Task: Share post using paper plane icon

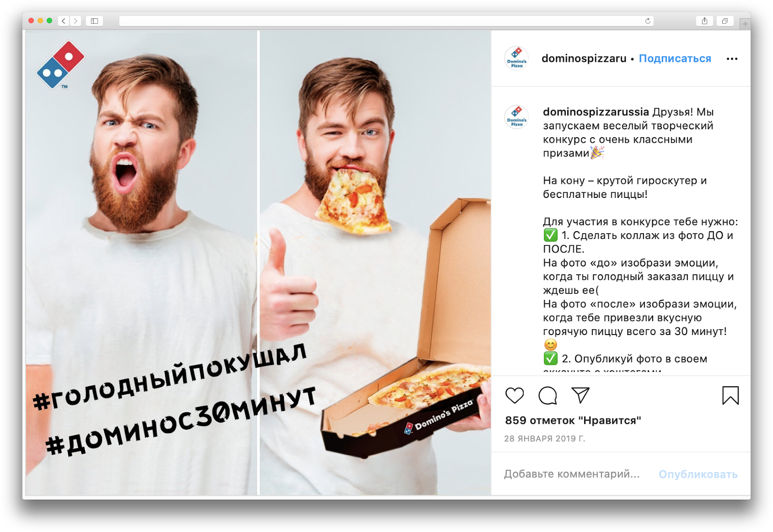Action: (580, 395)
